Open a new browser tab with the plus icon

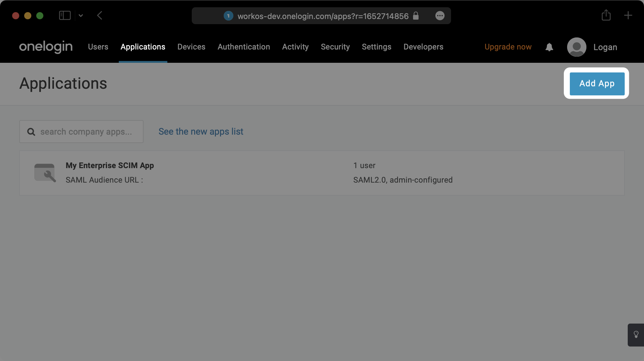tap(628, 15)
